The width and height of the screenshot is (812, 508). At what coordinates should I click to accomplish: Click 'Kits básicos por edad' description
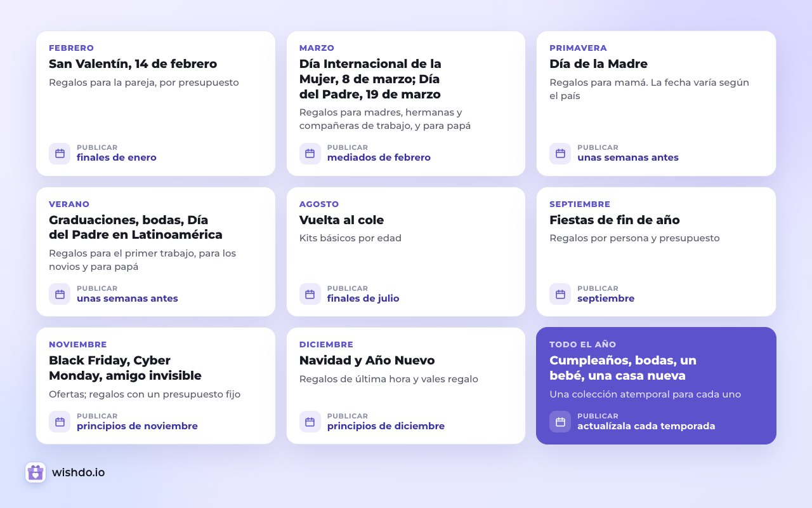pos(350,238)
